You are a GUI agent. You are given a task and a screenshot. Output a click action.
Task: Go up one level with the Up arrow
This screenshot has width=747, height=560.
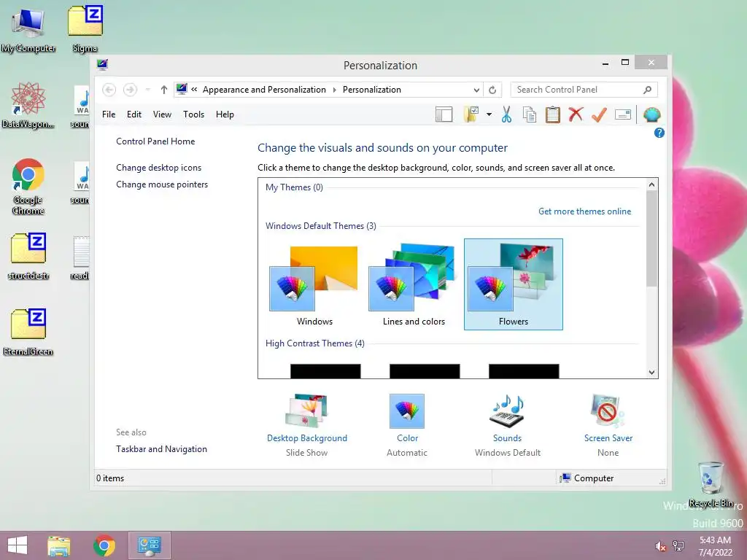tap(164, 90)
